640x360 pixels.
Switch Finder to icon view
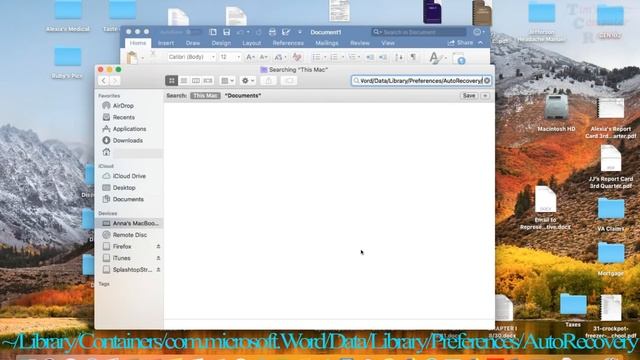pos(171,81)
